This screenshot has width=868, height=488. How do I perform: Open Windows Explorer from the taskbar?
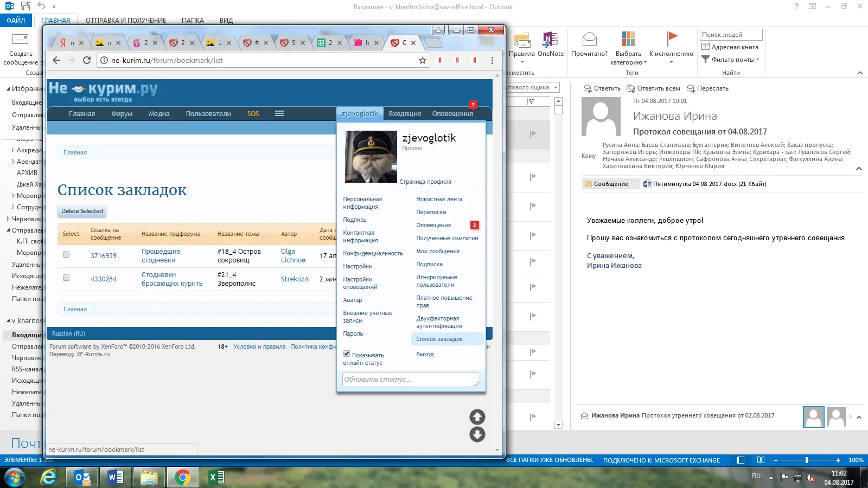tap(149, 477)
